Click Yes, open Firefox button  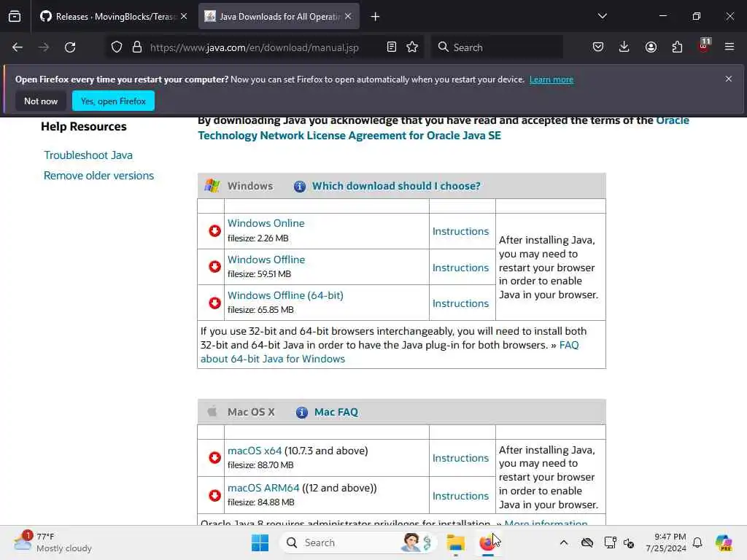click(x=113, y=101)
